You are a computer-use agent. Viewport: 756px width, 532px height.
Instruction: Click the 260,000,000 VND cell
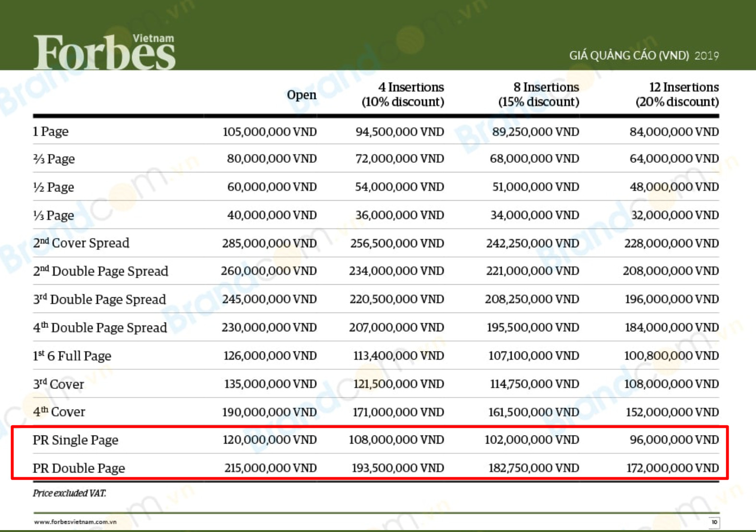(x=269, y=271)
